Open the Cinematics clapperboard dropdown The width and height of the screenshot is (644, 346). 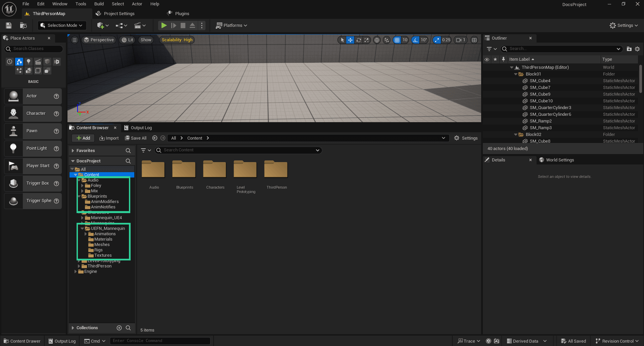coord(140,26)
